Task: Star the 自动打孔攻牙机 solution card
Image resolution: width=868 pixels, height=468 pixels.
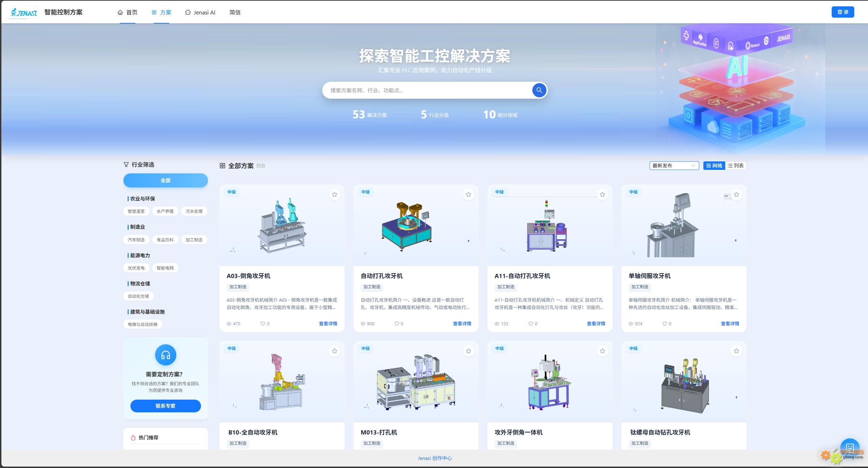Action: click(x=468, y=195)
